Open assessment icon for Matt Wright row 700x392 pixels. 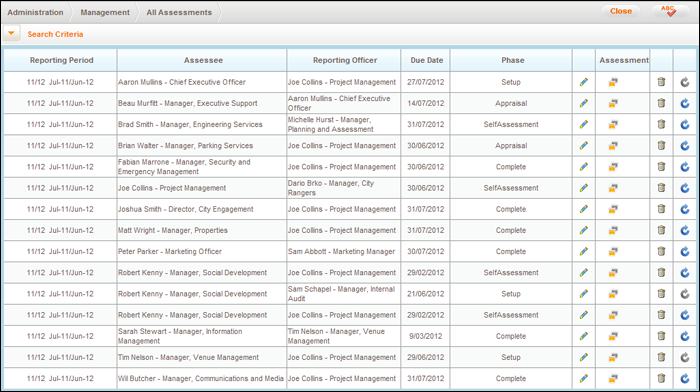click(x=613, y=230)
